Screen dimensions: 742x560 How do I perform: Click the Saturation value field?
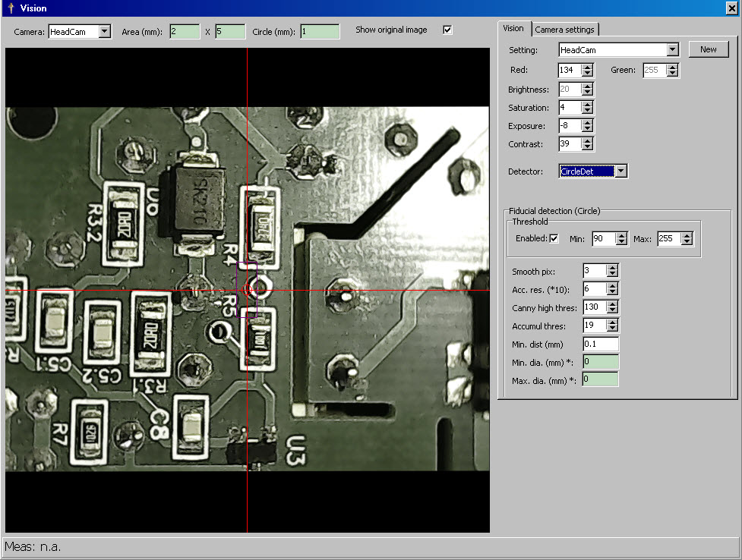(x=570, y=107)
